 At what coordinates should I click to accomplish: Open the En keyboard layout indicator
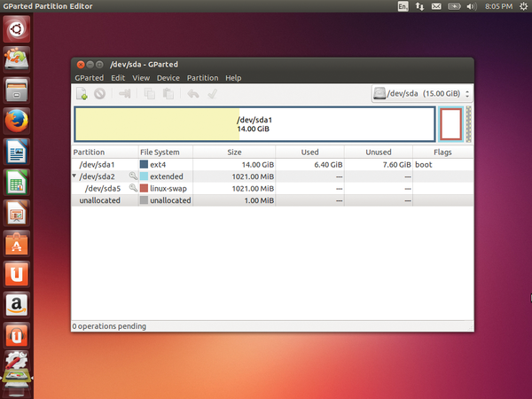point(404,6)
